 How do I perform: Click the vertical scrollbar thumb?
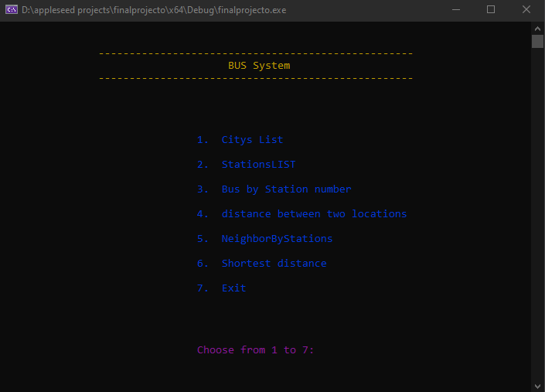[537, 41]
